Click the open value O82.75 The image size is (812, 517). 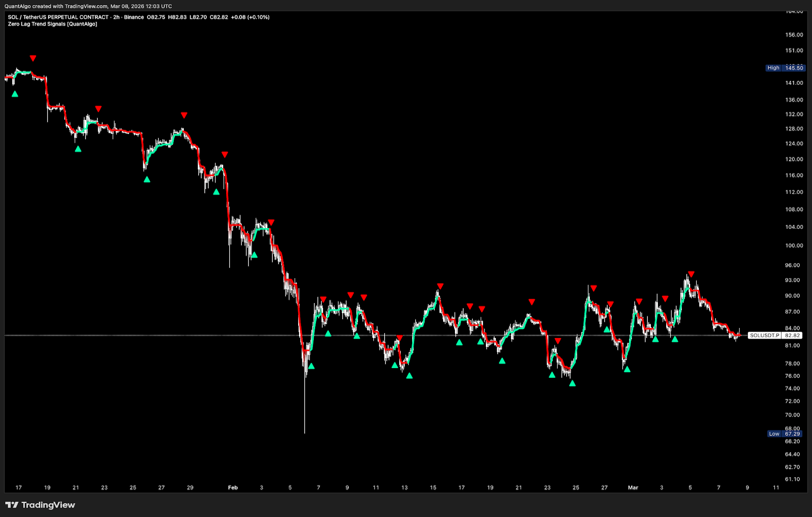pyautogui.click(x=156, y=17)
